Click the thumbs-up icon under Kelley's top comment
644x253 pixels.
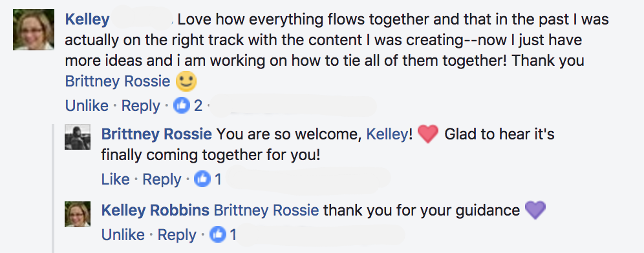[x=182, y=106]
